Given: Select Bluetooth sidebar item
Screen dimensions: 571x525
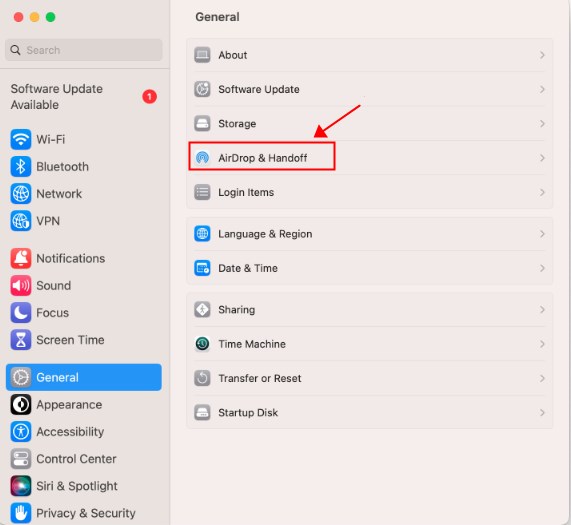Looking at the screenshot, I should click(84, 167).
